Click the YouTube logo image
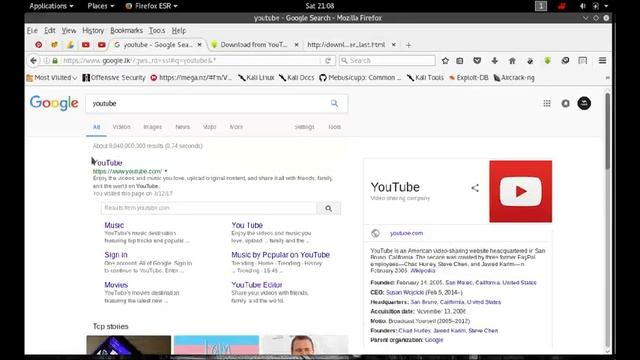640x360 pixels. pos(520,191)
